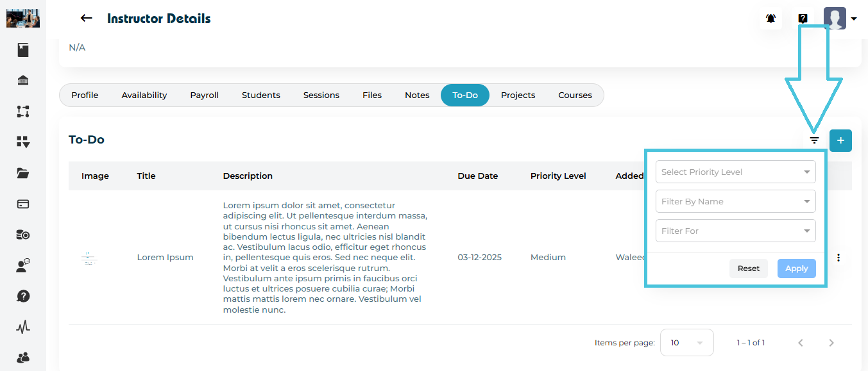Switch to the Availability tab
This screenshot has width=868, height=371.
[x=144, y=95]
